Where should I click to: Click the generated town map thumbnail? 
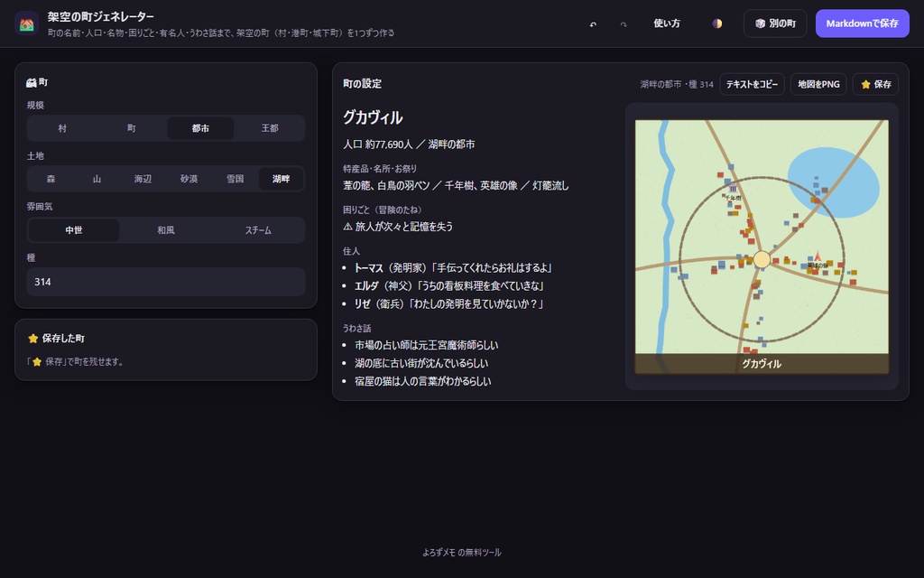point(762,247)
